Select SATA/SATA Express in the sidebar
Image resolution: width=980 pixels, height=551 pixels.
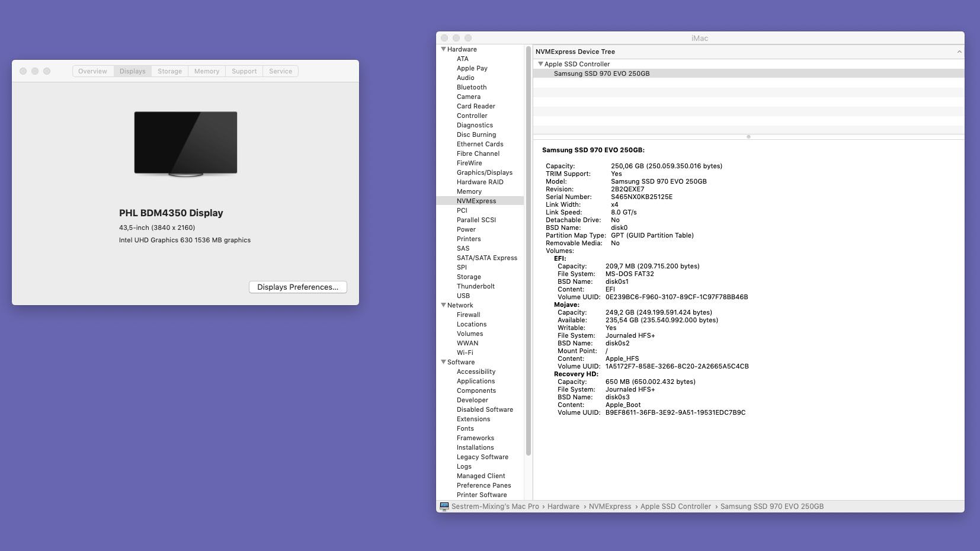tap(487, 258)
